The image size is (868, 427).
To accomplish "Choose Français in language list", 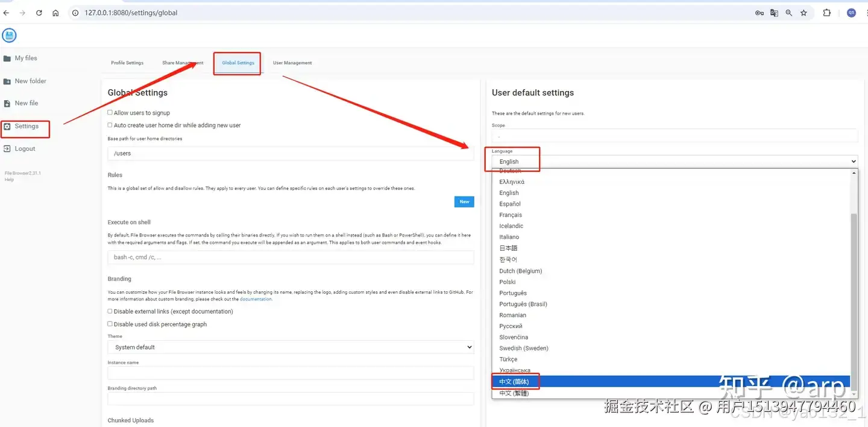I will [671, 215].
